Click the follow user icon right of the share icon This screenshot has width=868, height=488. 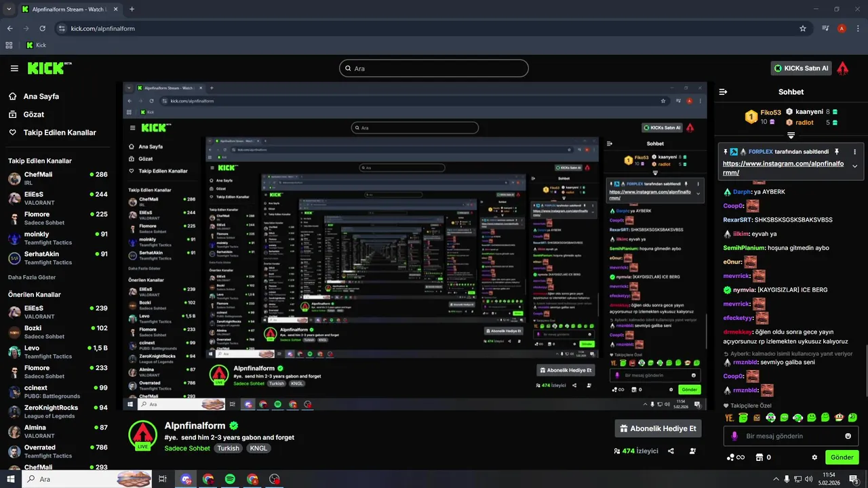pyautogui.click(x=692, y=451)
